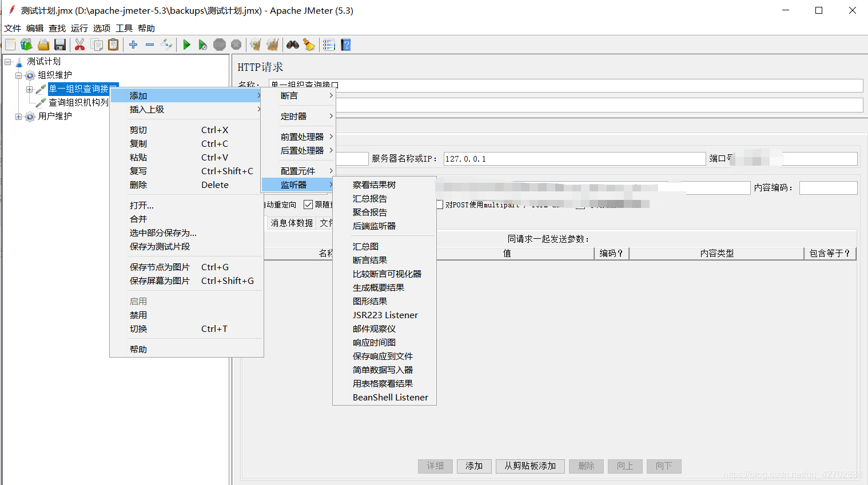868x485 pixels.
Task: Open search using the binoculars icon
Action: tap(292, 45)
